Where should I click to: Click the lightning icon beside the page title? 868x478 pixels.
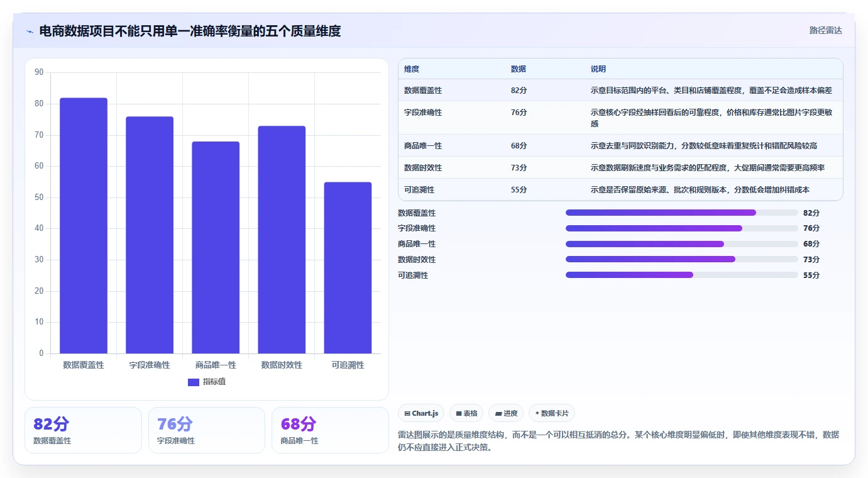[x=30, y=31]
